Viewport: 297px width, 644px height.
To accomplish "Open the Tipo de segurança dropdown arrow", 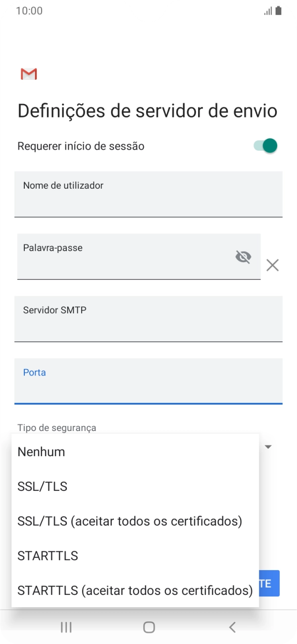I will click(x=268, y=446).
